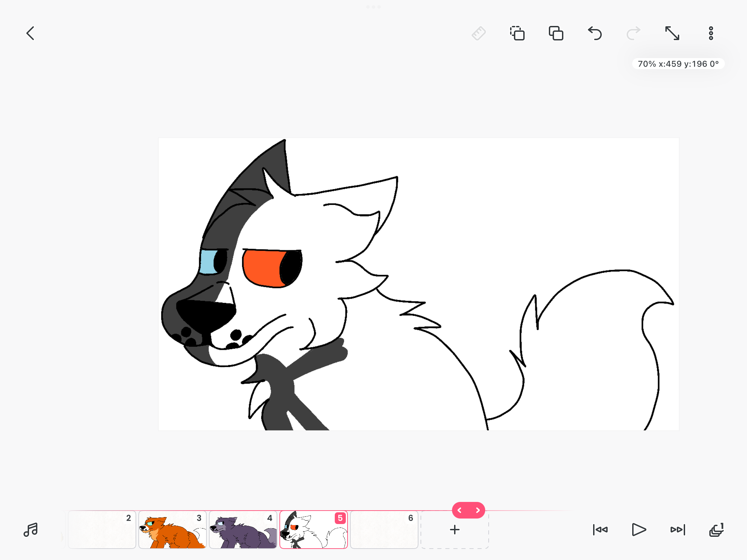Go back using the left chevron arrow
The height and width of the screenshot is (560, 747).
pyautogui.click(x=30, y=34)
